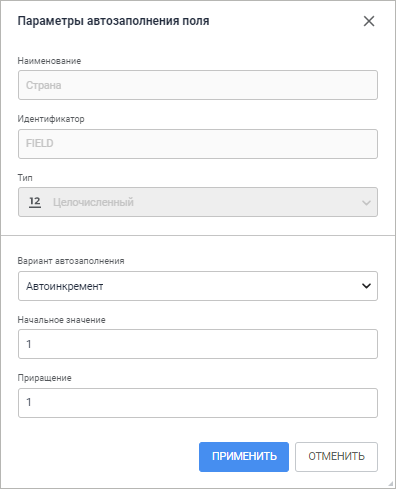Click into the FIELD identifier box
This screenshot has height=489, width=396.
[198, 144]
